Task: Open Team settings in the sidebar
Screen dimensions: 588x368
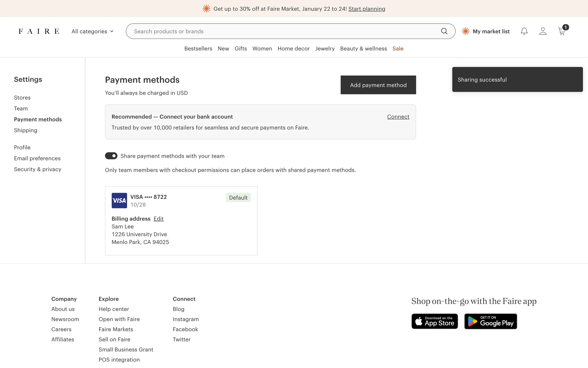Action: (x=21, y=109)
